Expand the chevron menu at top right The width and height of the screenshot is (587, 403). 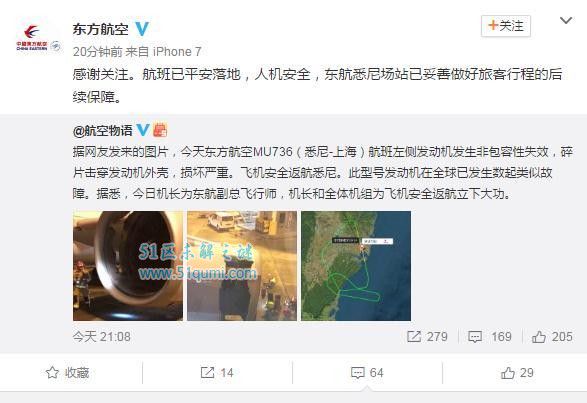click(566, 21)
